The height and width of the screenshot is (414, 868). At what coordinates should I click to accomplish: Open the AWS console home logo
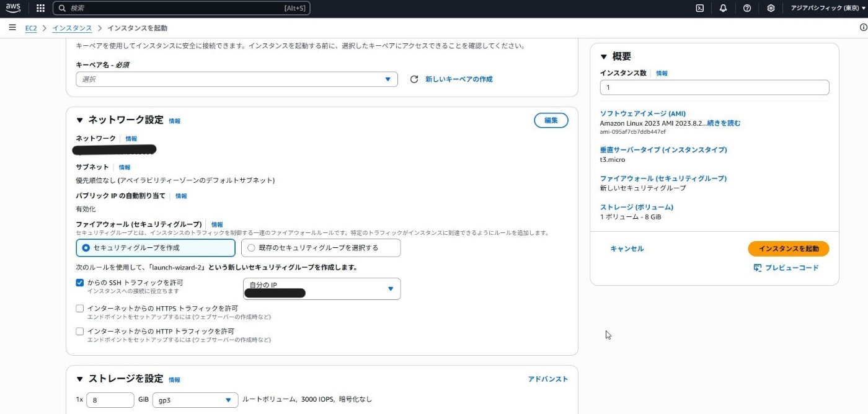(13, 8)
